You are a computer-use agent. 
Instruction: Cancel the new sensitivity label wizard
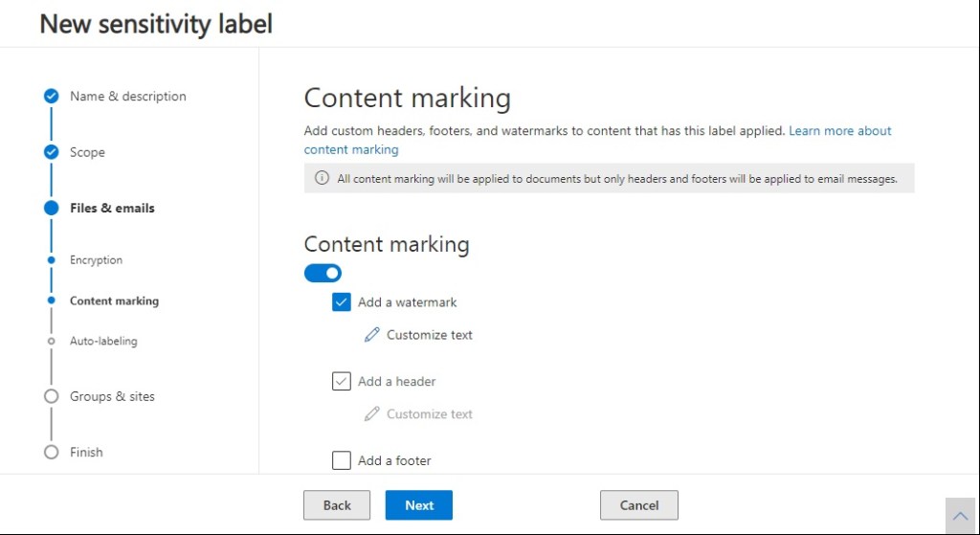pyautogui.click(x=638, y=505)
